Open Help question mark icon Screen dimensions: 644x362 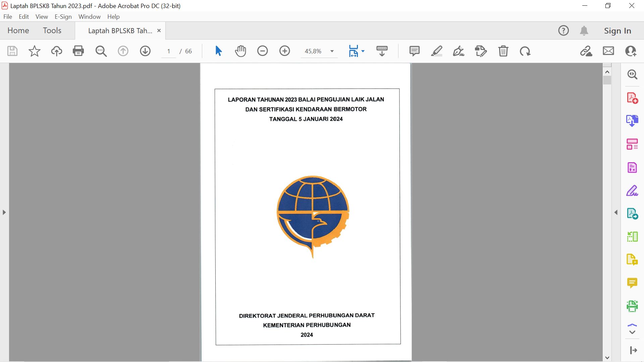pyautogui.click(x=563, y=31)
